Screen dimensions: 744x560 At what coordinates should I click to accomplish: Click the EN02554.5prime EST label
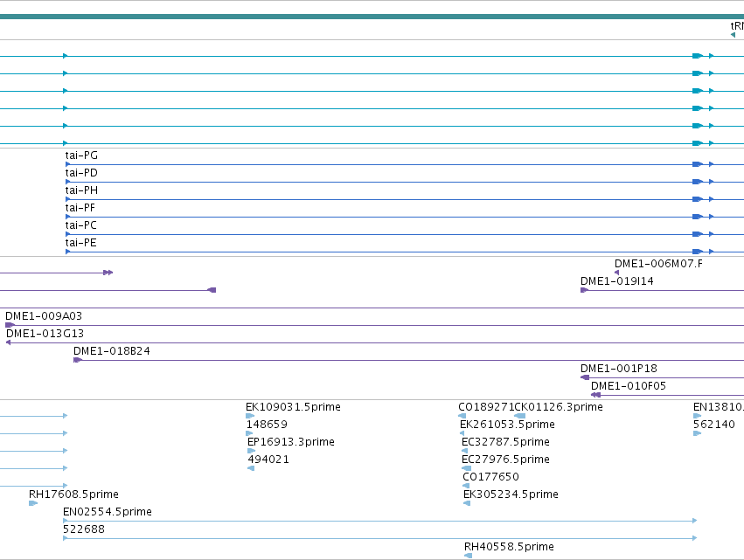click(108, 512)
